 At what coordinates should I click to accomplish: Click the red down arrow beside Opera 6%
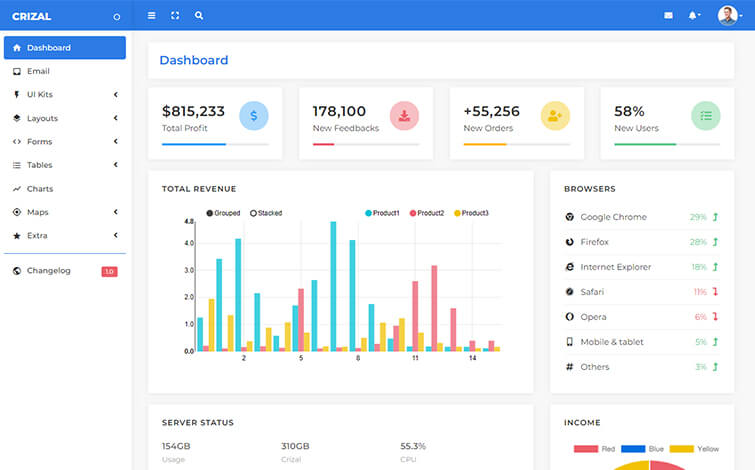tap(716, 317)
